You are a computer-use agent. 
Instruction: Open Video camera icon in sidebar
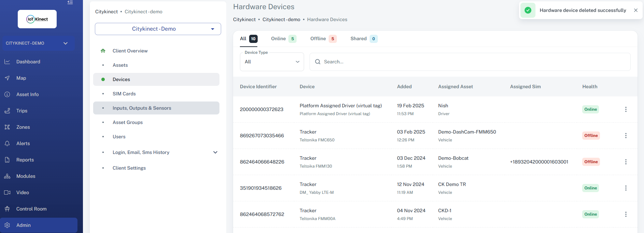point(7,192)
